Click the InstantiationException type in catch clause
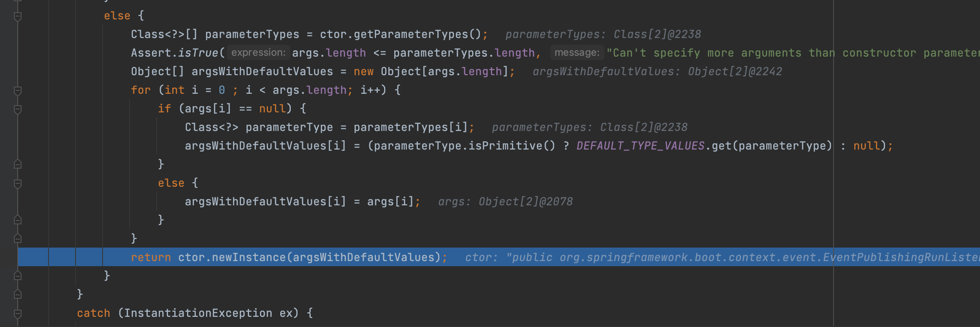 pos(198,313)
